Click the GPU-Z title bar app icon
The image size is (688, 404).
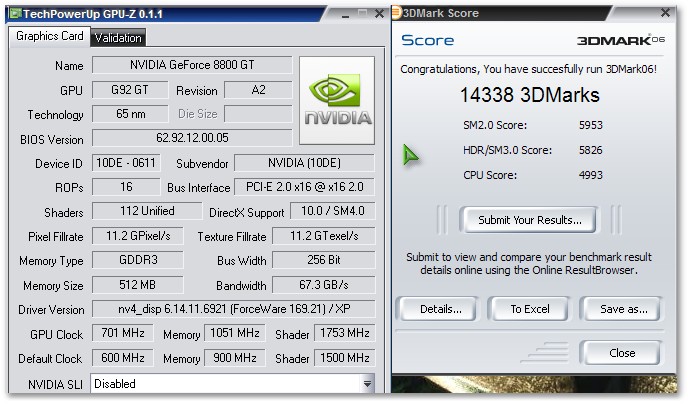(x=15, y=14)
